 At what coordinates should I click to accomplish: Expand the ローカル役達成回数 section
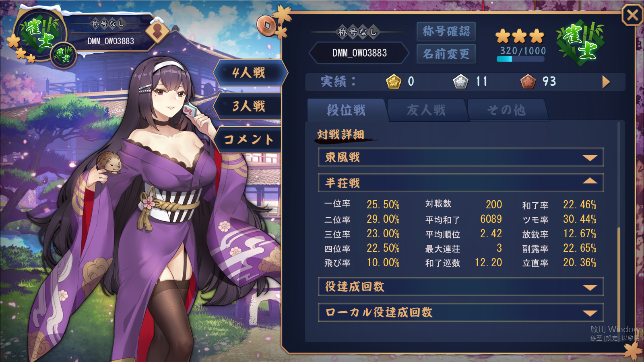(x=461, y=313)
